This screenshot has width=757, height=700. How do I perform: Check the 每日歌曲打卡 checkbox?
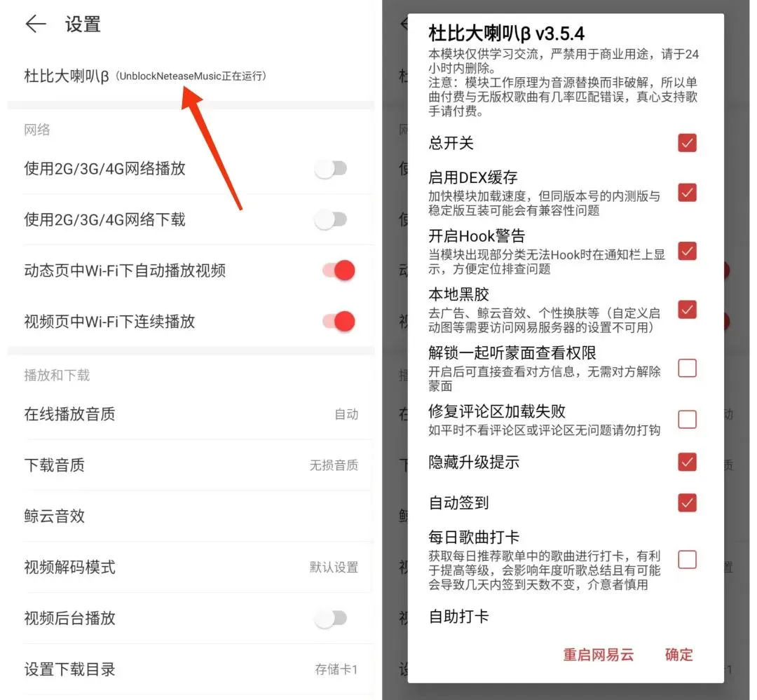[687, 560]
